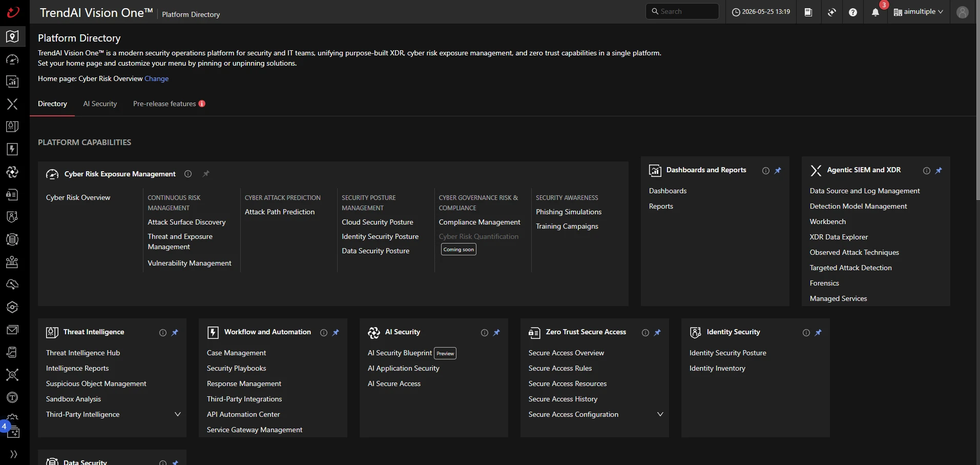This screenshot has height=465, width=980.
Task: Go to Security Playbooks
Action: (x=236, y=368)
